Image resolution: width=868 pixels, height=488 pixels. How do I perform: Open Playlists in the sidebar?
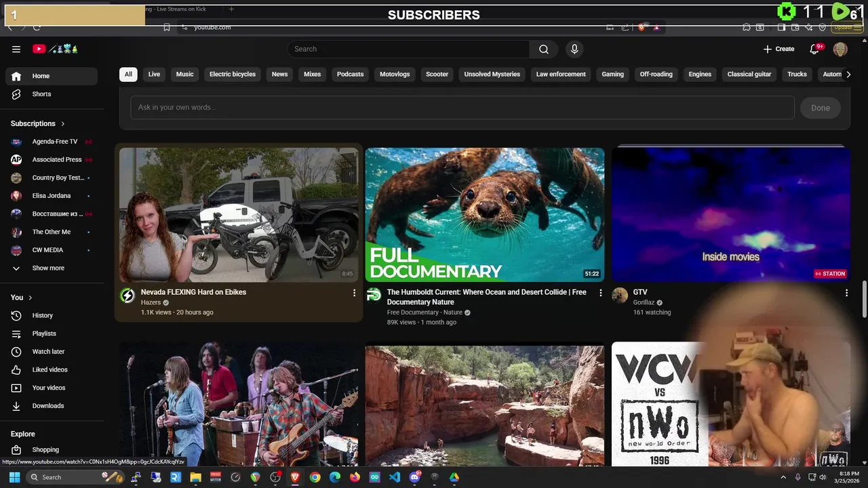[x=52, y=333]
